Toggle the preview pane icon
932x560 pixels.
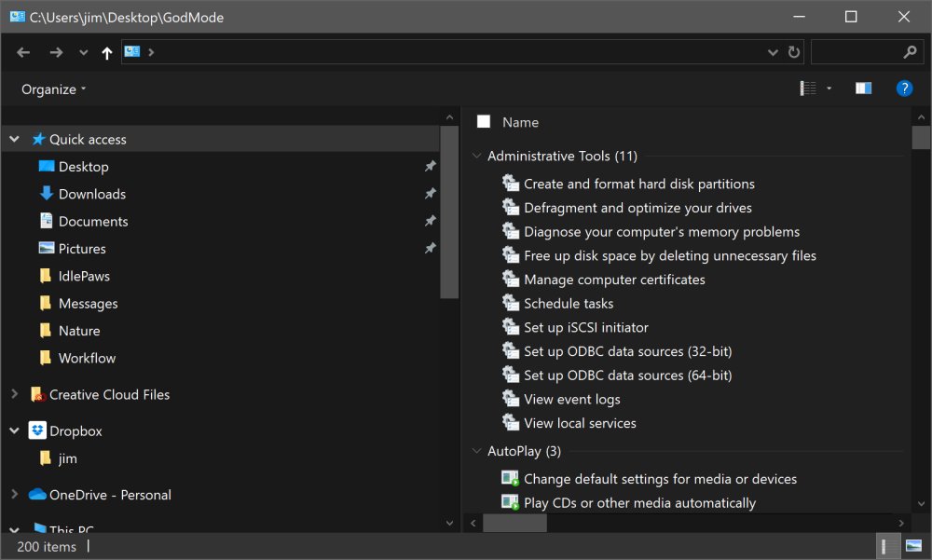click(863, 89)
